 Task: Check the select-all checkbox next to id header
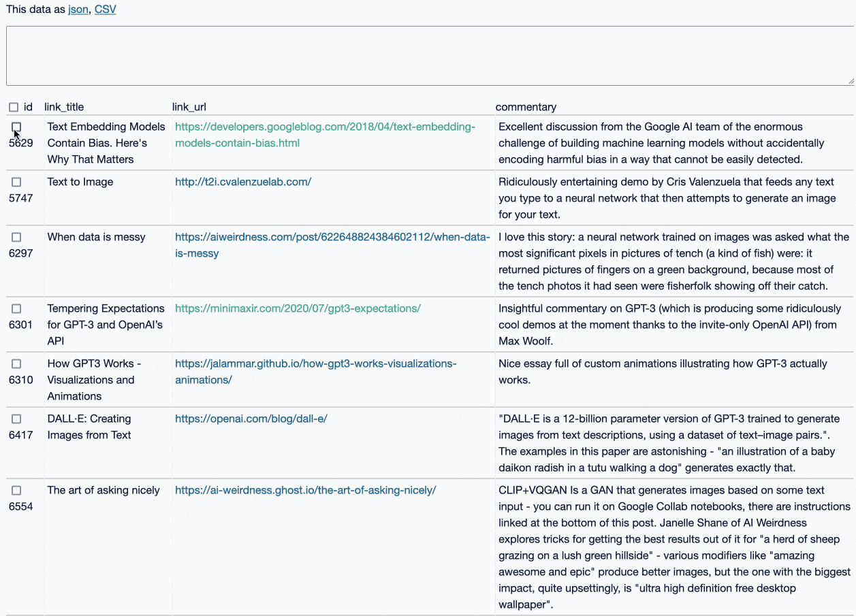[14, 108]
